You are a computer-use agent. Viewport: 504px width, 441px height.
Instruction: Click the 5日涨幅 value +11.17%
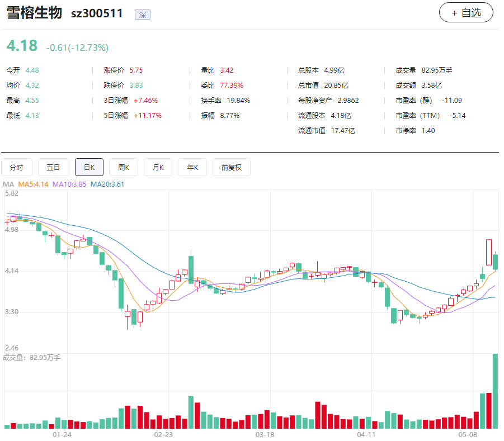[148, 116]
